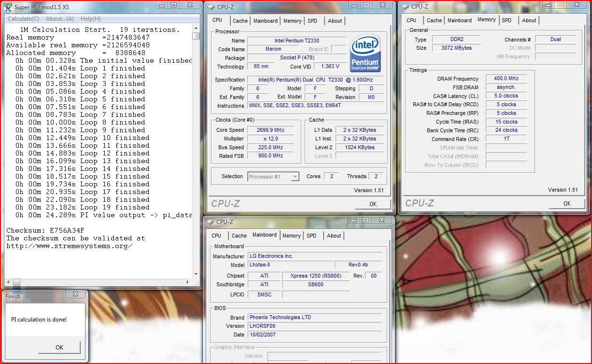
Task: Click the Instructions field listing MMX, SSE
Action: 316,105
